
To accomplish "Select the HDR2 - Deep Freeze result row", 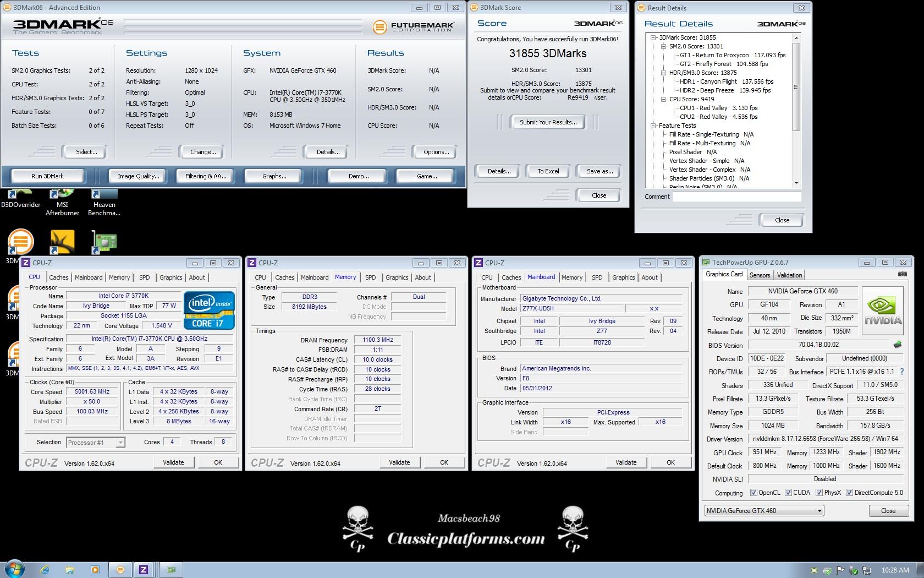I will 725,90.
